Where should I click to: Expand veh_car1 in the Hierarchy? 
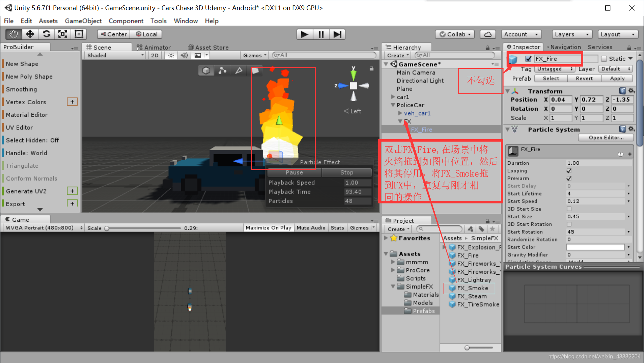pos(400,113)
